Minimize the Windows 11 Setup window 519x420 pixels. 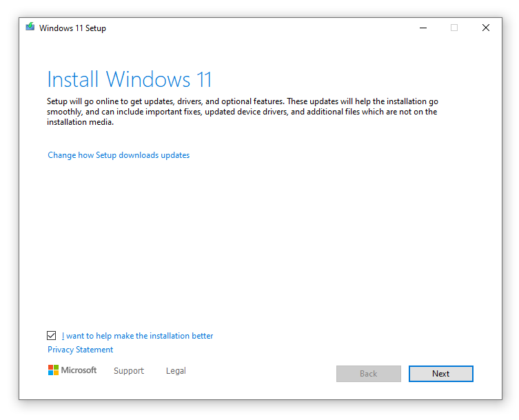(x=423, y=28)
